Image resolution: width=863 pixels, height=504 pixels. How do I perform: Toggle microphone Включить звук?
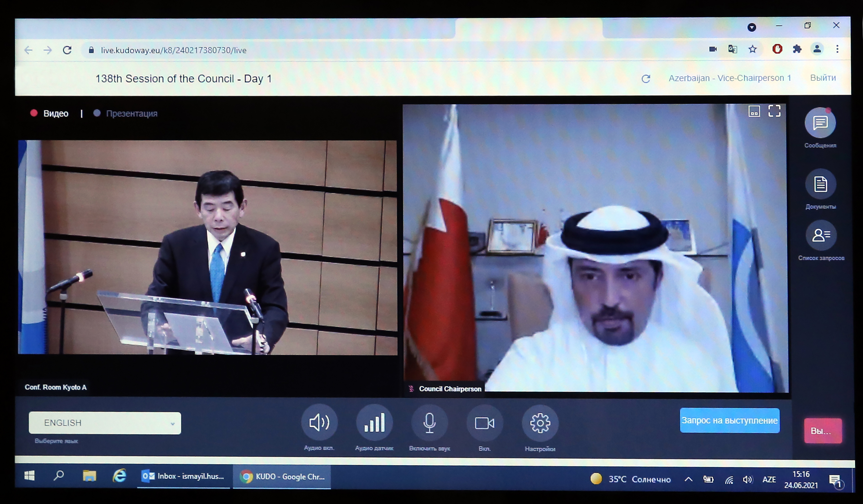click(x=429, y=423)
